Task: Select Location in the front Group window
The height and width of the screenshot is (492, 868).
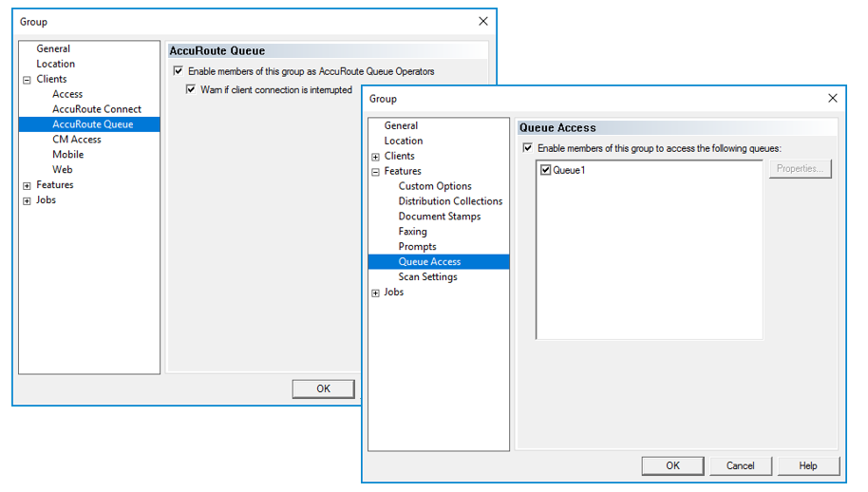Action: pyautogui.click(x=404, y=141)
